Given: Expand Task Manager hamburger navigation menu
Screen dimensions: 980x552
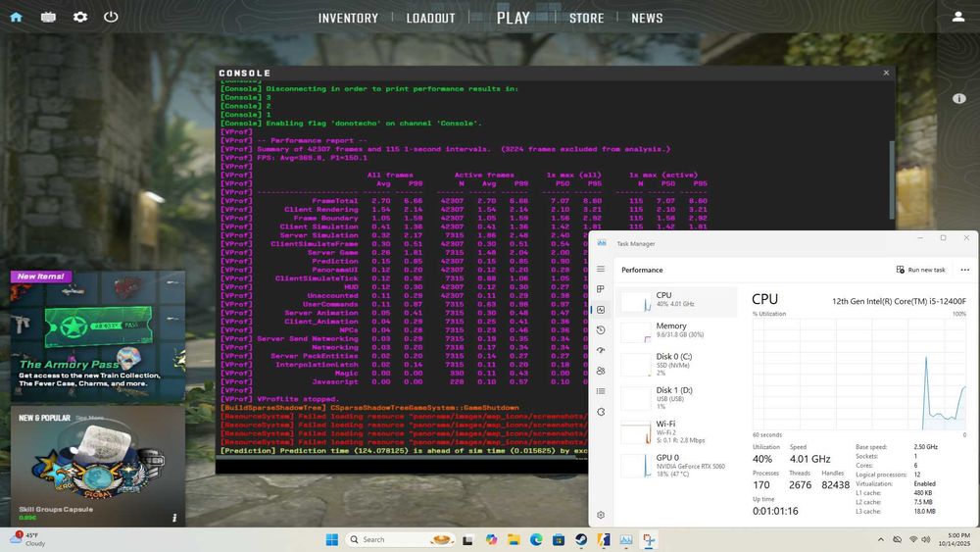Looking at the screenshot, I should [601, 270].
